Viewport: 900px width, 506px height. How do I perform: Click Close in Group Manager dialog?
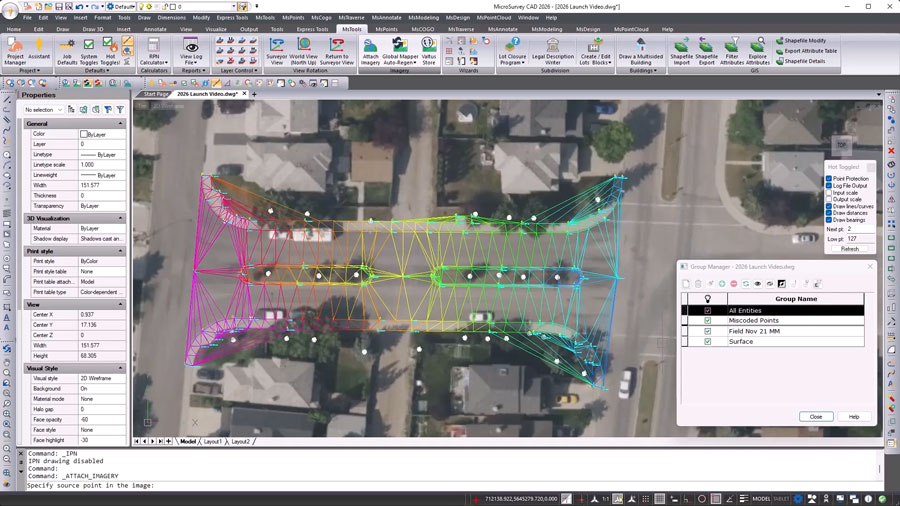815,417
